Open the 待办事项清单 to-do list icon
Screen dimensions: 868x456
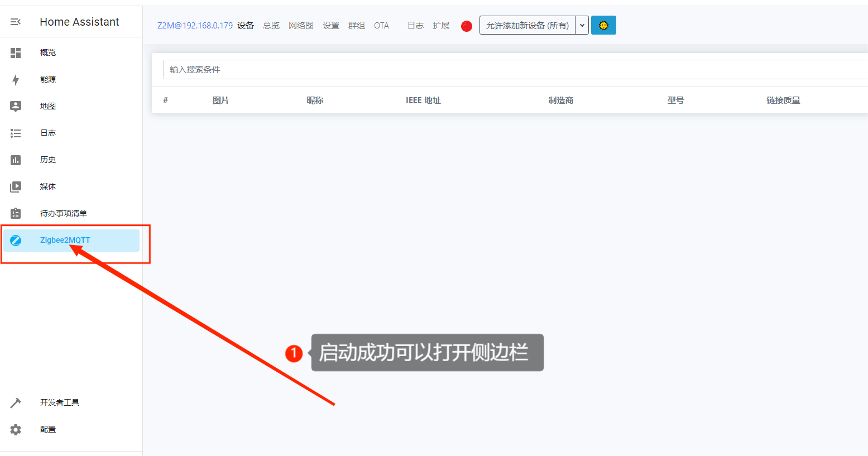coord(16,213)
